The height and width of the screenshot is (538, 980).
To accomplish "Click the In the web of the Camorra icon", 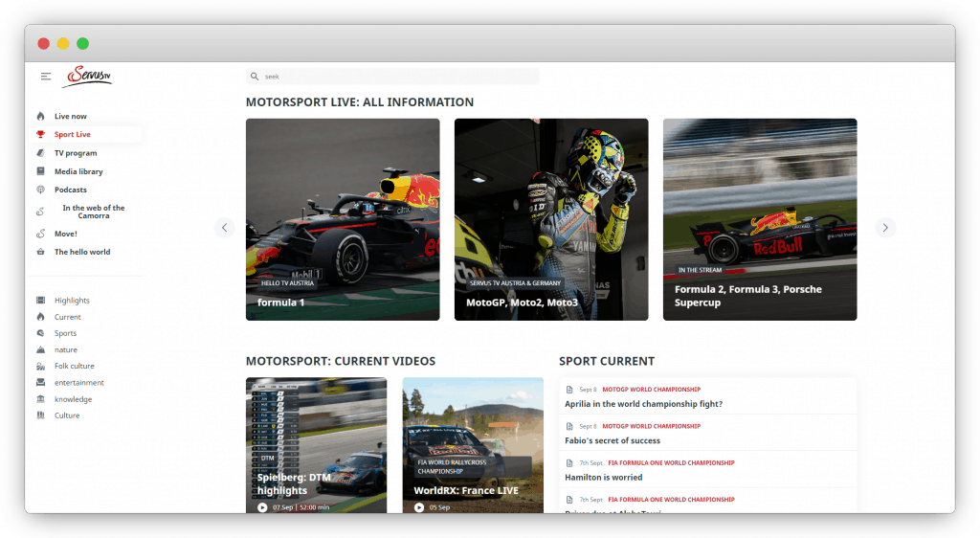I will 40,212.
